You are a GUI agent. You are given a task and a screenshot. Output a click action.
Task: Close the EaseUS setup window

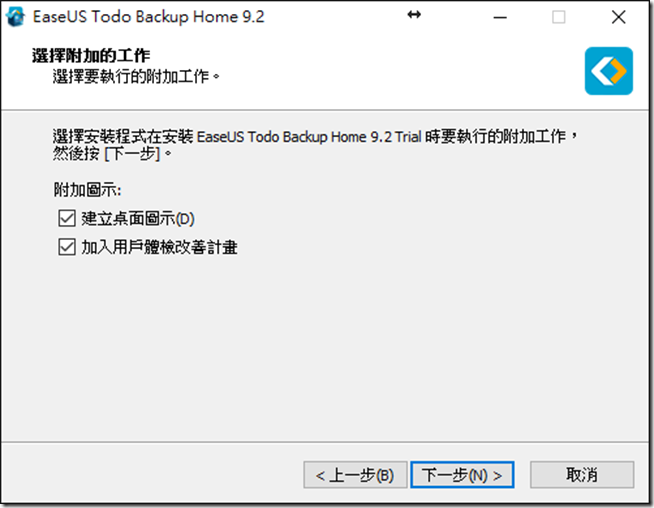coord(619,17)
